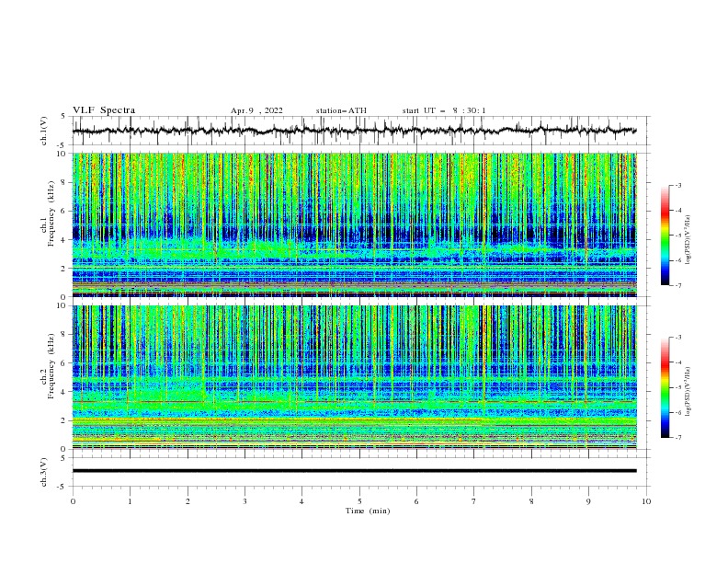
Task: Click the "6" tick on the time axis
Action: click(416, 501)
